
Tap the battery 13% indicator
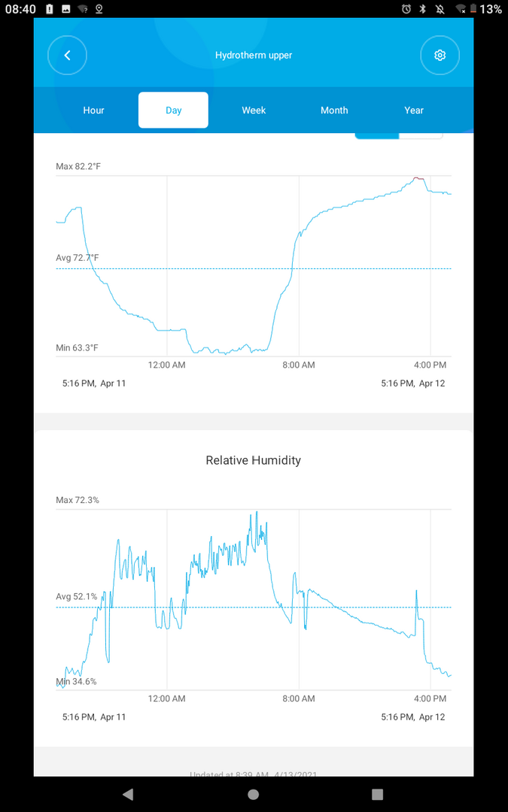[484, 9]
